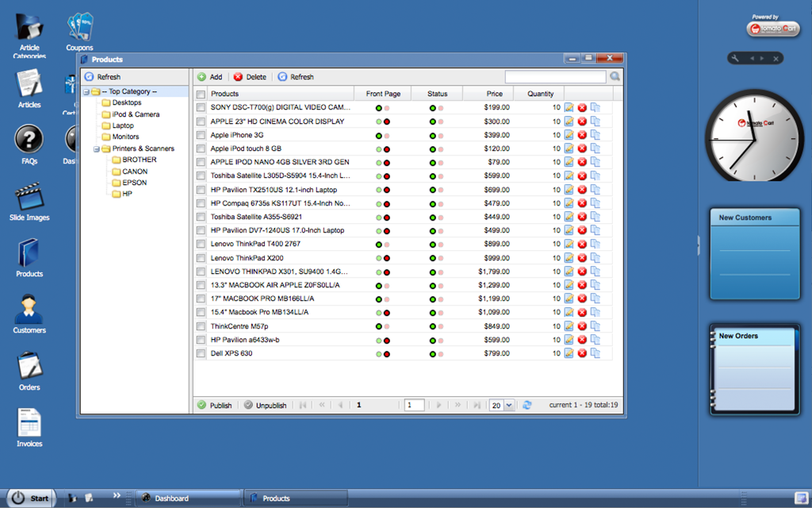This screenshot has height=508, width=812.
Task: Click the search magnifier icon
Action: 615,77
